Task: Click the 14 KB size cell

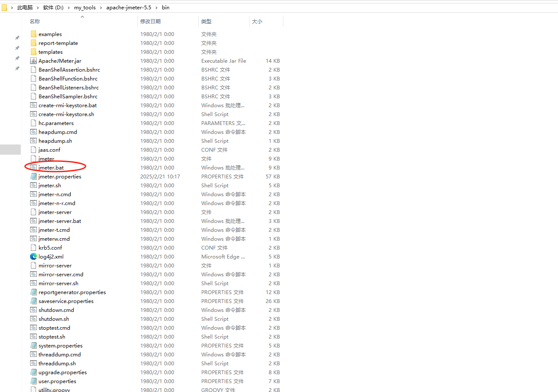Action: click(x=273, y=61)
